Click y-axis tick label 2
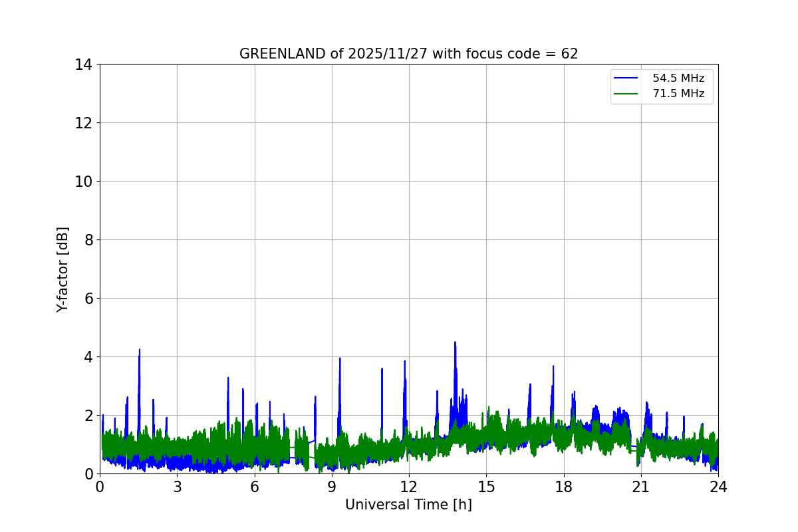This screenshot has width=798, height=532. point(88,416)
